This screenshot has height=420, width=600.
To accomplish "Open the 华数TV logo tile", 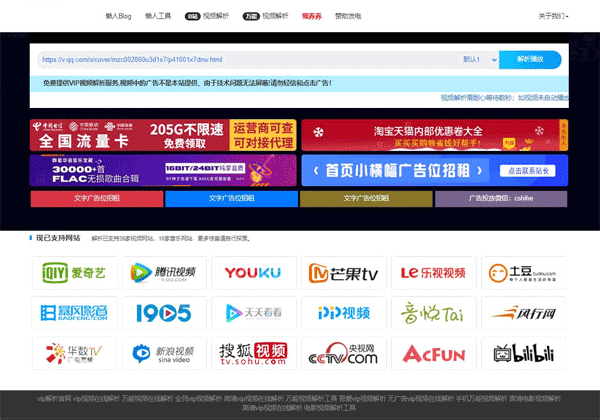I will [x=74, y=353].
